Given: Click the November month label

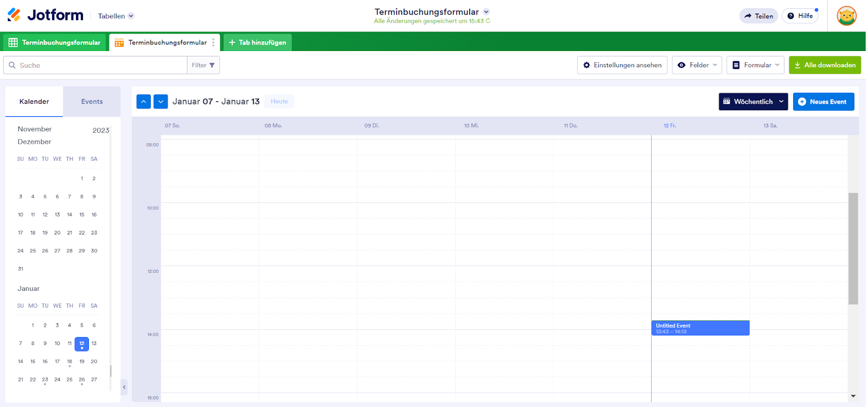Looking at the screenshot, I should point(35,129).
